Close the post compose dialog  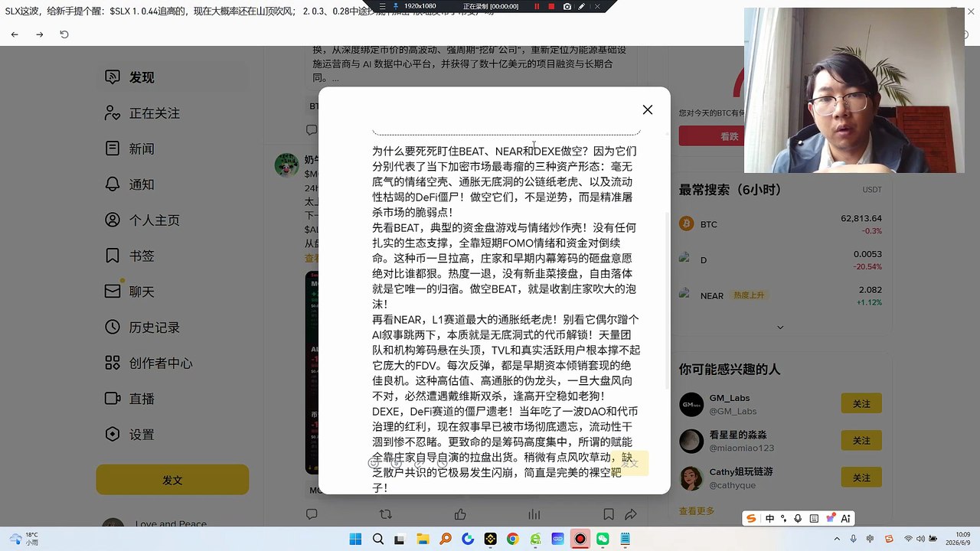coord(647,109)
